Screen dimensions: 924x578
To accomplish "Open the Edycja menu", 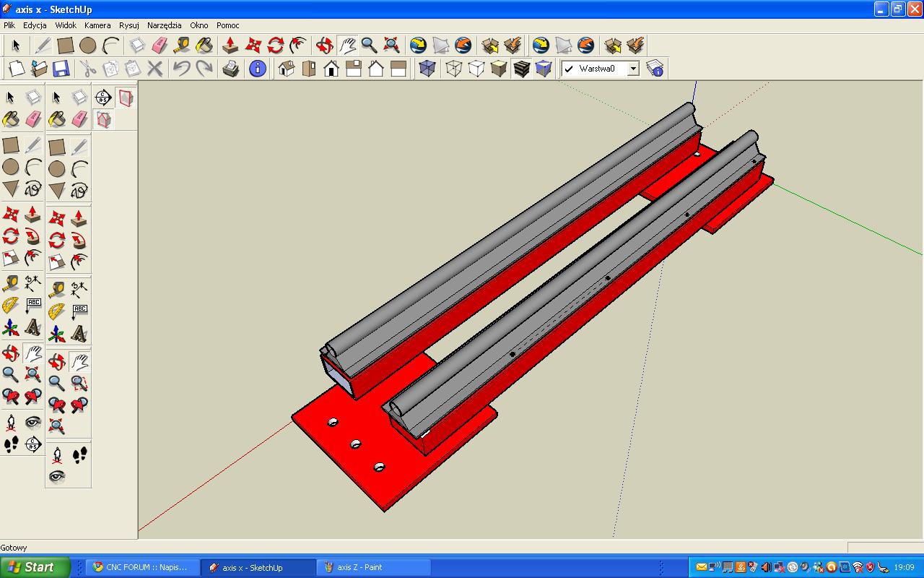I will [35, 25].
